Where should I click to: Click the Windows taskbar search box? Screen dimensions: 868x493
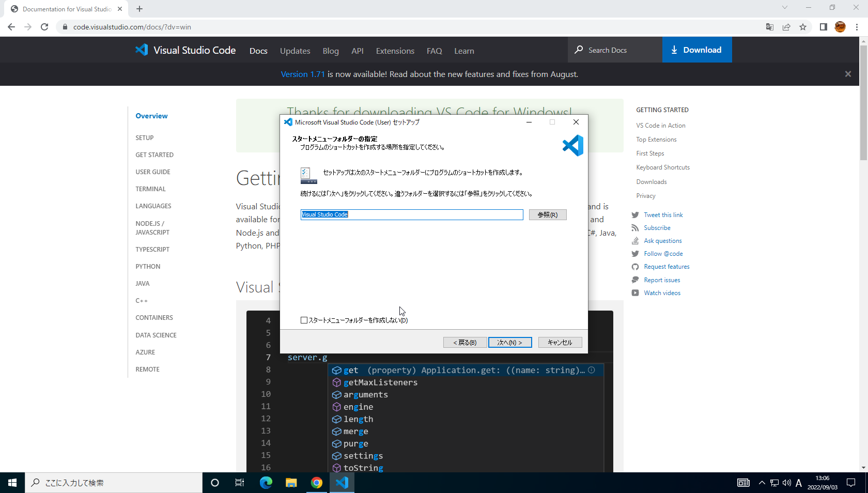(x=114, y=483)
